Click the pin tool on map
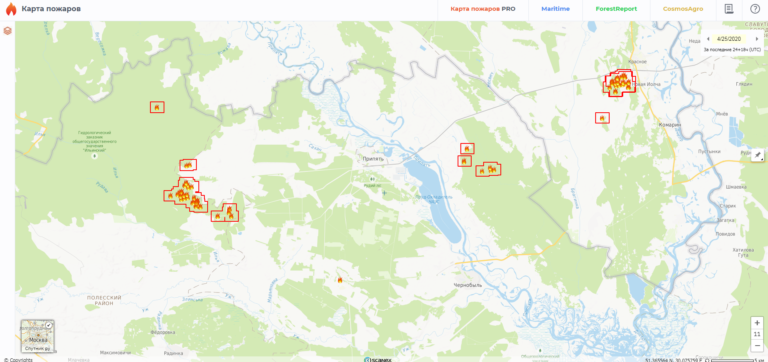The image size is (768, 362). [757, 155]
